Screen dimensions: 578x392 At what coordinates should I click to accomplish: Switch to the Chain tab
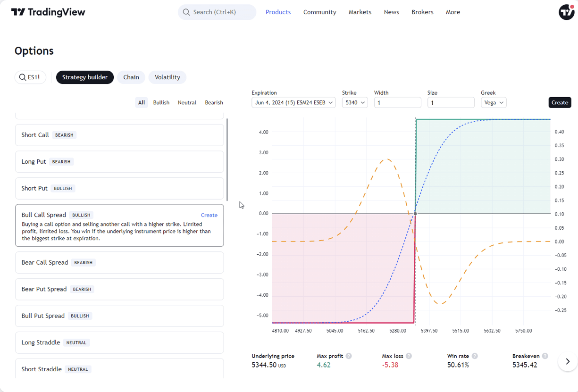pos(131,77)
